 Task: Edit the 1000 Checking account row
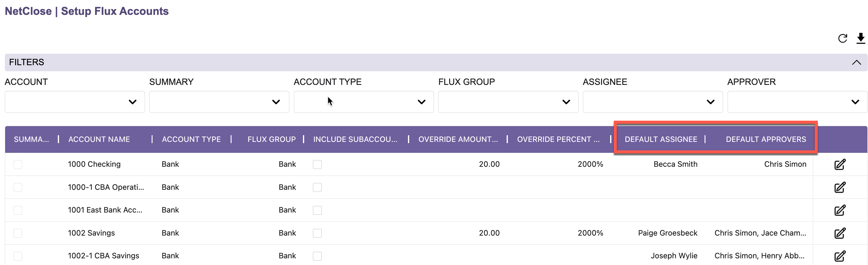pyautogui.click(x=839, y=164)
